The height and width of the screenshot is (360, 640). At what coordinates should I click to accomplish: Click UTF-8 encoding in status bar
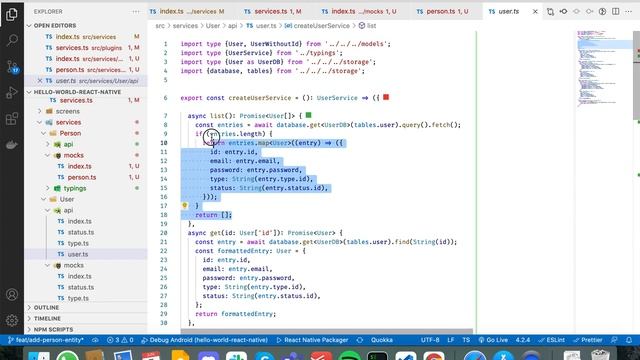tap(430, 340)
